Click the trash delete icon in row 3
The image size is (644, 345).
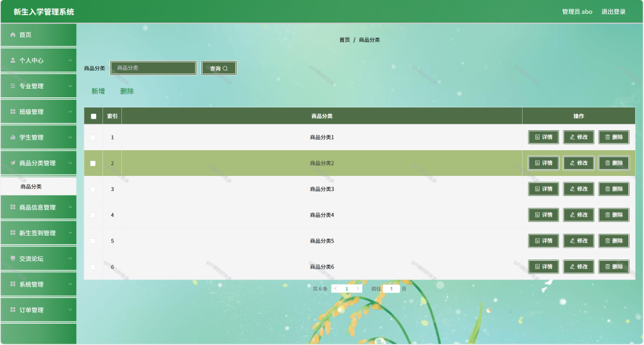point(608,189)
